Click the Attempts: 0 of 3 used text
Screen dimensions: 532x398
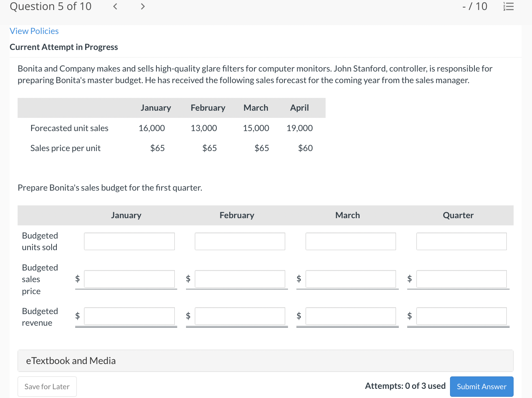click(405, 386)
